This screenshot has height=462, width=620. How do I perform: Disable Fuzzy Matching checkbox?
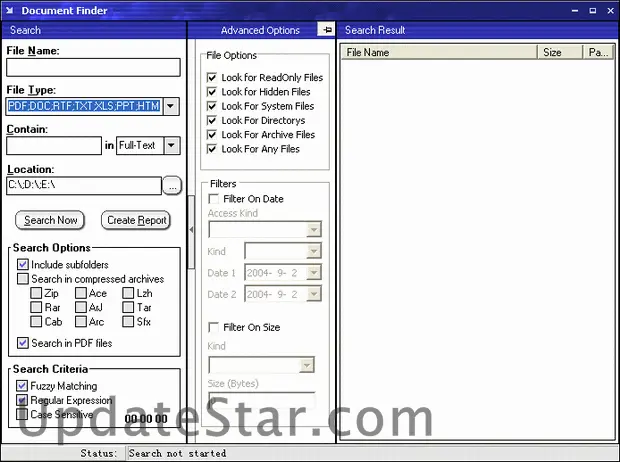pos(22,386)
